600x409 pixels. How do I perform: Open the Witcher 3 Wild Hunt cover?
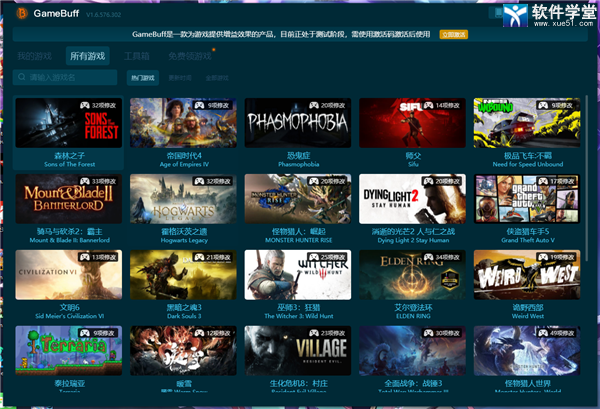(x=298, y=275)
